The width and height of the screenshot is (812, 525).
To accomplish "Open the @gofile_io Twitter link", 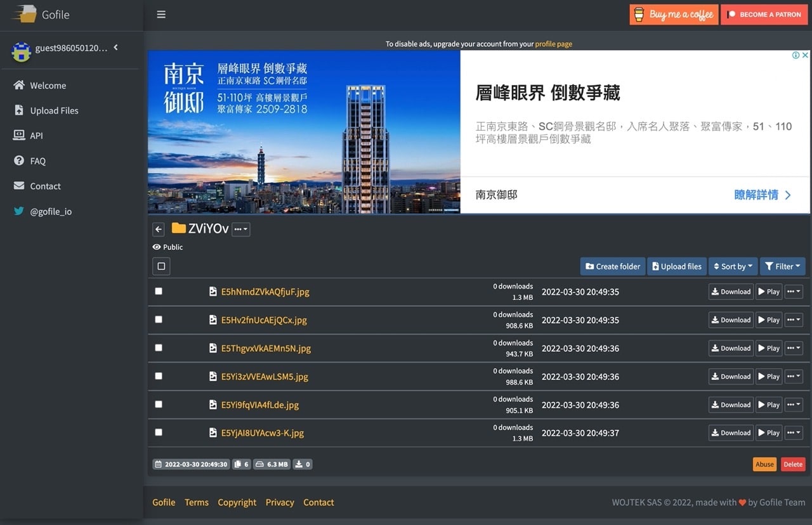I will (51, 212).
